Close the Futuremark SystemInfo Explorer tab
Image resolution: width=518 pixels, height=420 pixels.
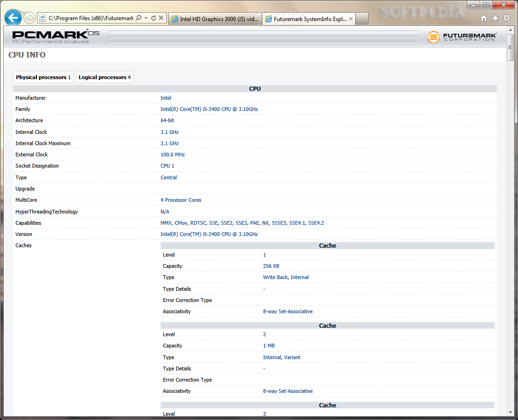pyautogui.click(x=351, y=19)
